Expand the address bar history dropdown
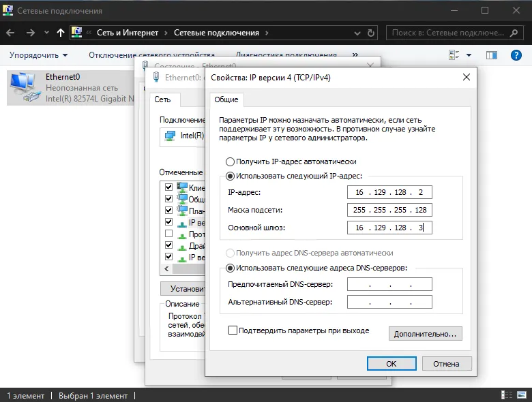The height and width of the screenshot is (402, 532). [357, 33]
